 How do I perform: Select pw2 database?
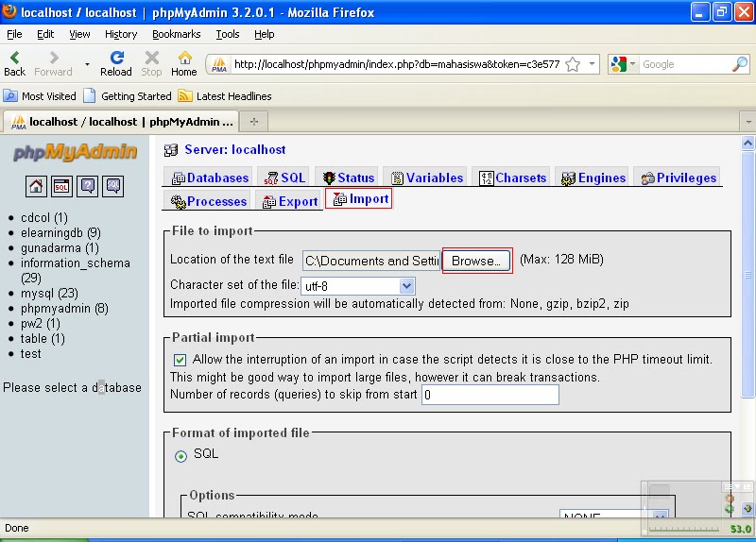pyautogui.click(x=41, y=323)
